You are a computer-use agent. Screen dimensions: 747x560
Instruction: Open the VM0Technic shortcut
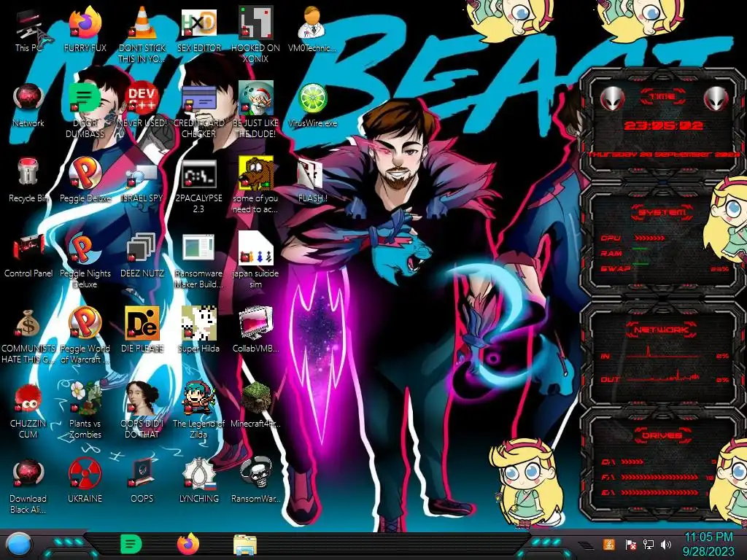(x=312, y=29)
